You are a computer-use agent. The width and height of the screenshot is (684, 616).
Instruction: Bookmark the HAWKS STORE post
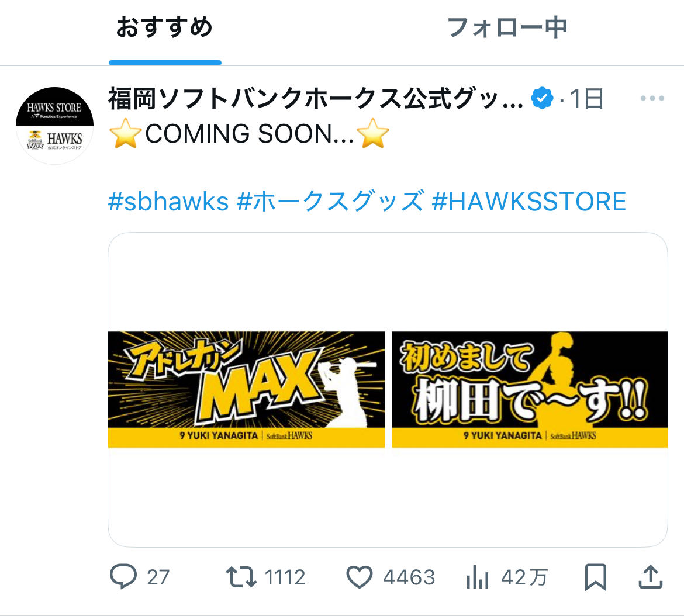[x=596, y=577]
